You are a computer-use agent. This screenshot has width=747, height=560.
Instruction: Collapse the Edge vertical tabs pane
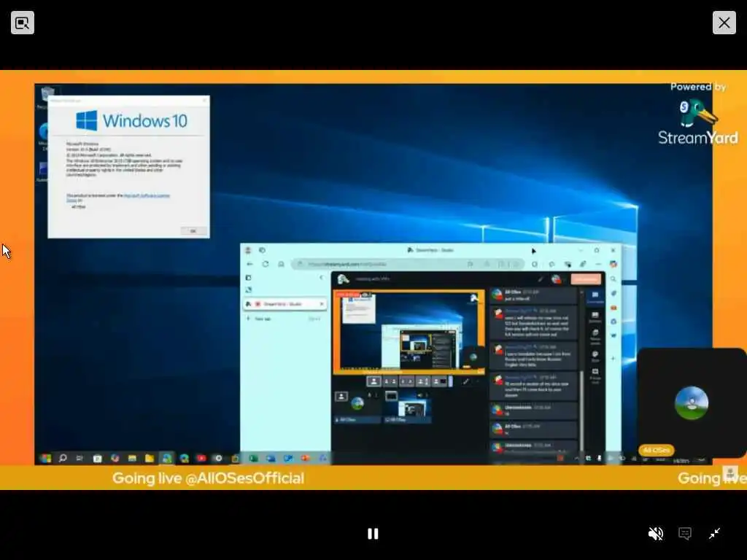[x=321, y=278]
